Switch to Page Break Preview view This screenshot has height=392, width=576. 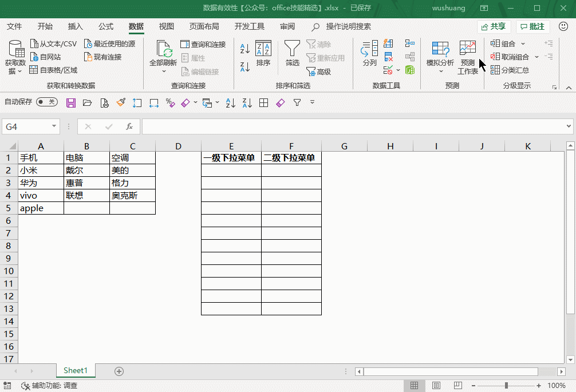457,386
